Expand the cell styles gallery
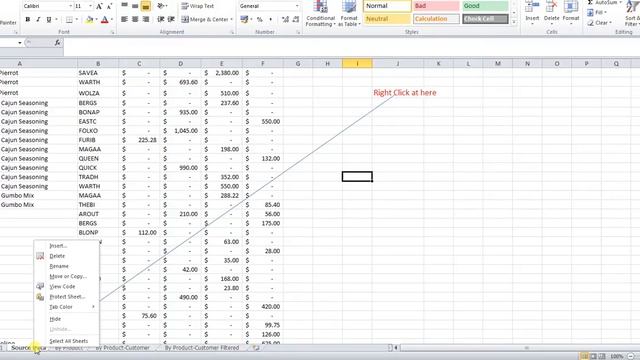Viewport: 640px width, 360px height. 513,21
